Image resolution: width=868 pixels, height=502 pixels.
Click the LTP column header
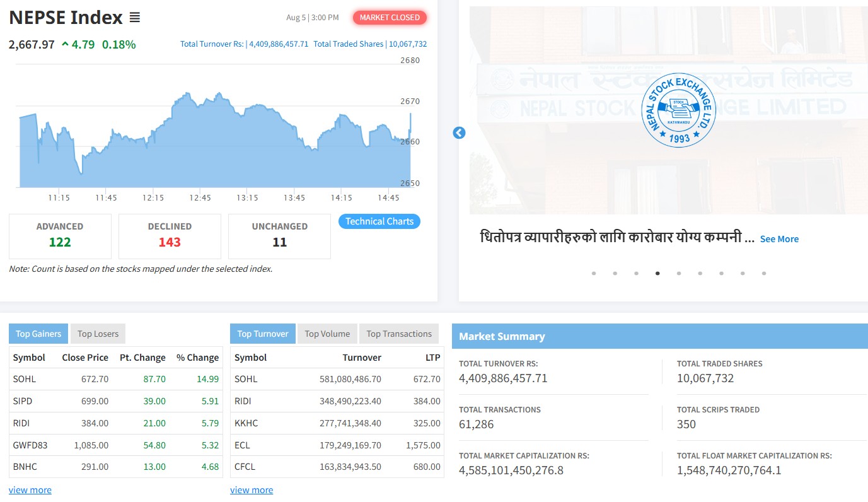click(433, 358)
